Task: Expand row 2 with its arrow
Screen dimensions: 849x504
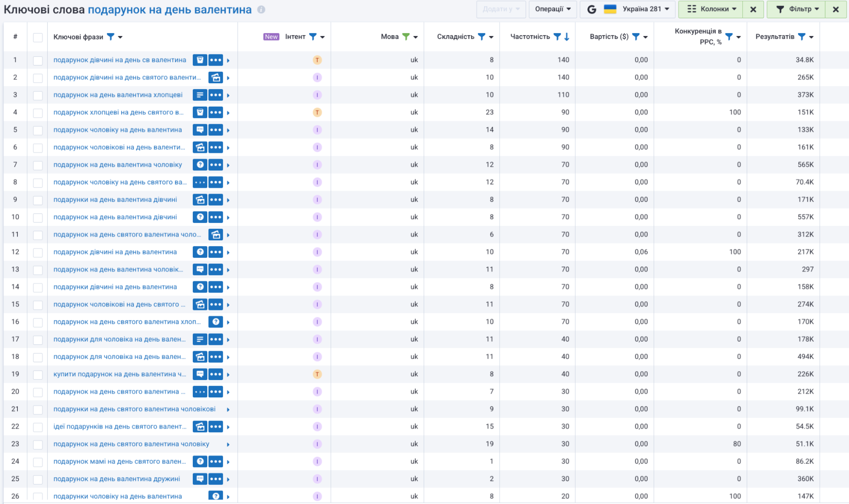Action: 228,78
